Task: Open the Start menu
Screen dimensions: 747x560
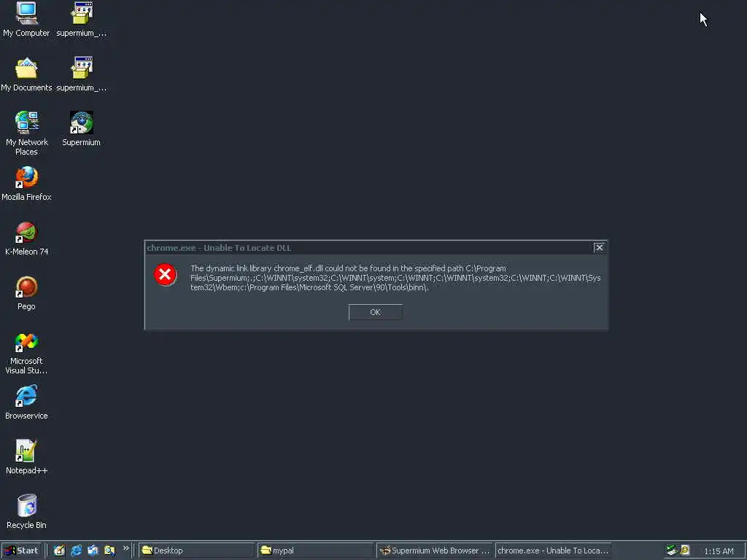Action: [22, 551]
